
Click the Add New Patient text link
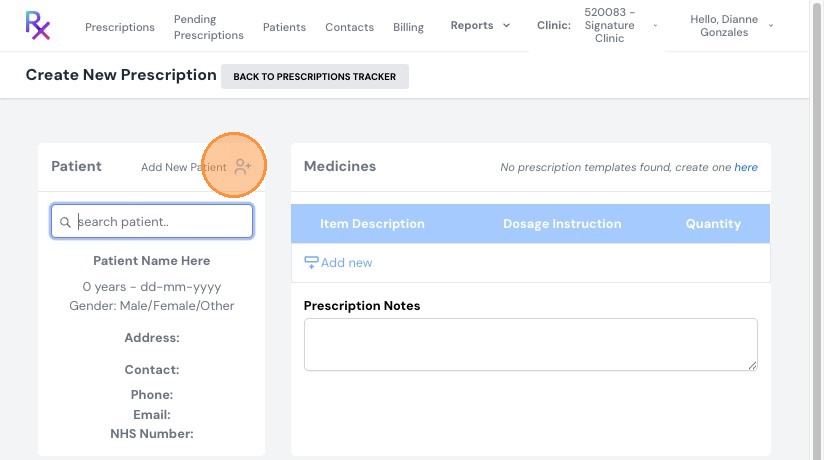click(x=183, y=167)
